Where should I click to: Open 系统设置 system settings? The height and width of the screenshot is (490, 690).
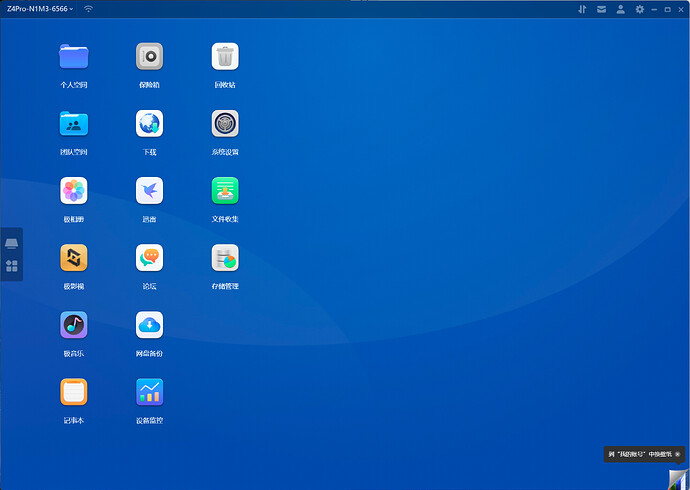pyautogui.click(x=225, y=124)
